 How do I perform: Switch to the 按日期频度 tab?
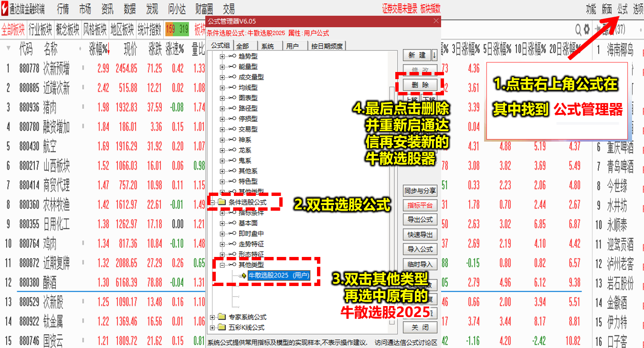point(327,46)
